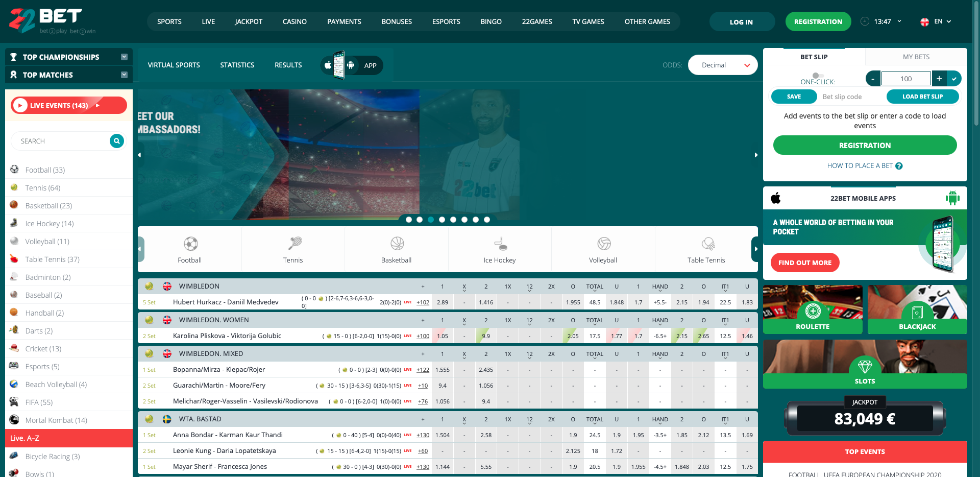
Task: Select Table Tennis icon in carousel
Action: (708, 244)
